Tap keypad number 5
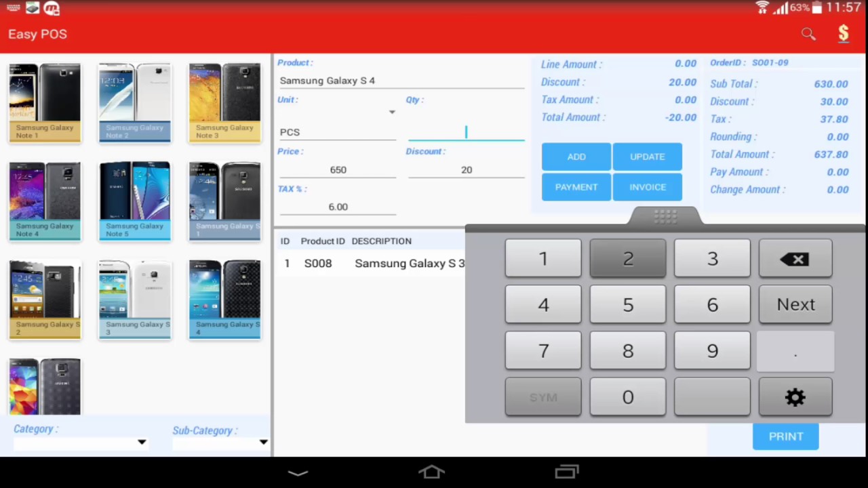Screen dimensions: 868x488 tap(628, 304)
